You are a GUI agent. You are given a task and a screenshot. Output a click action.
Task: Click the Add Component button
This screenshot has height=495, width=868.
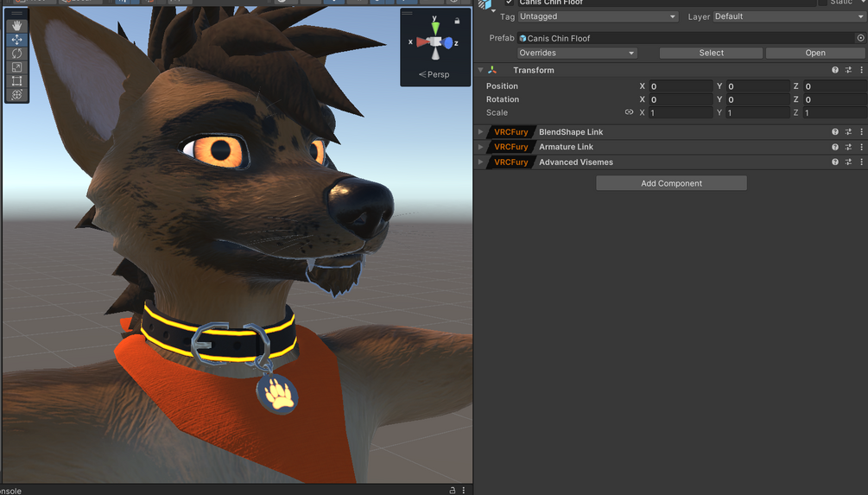(671, 183)
